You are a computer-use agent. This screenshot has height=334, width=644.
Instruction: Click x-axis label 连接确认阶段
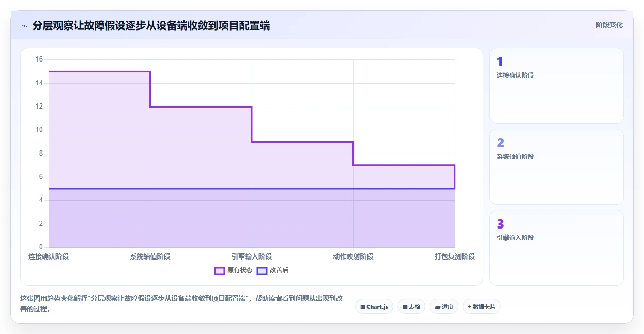(x=49, y=256)
